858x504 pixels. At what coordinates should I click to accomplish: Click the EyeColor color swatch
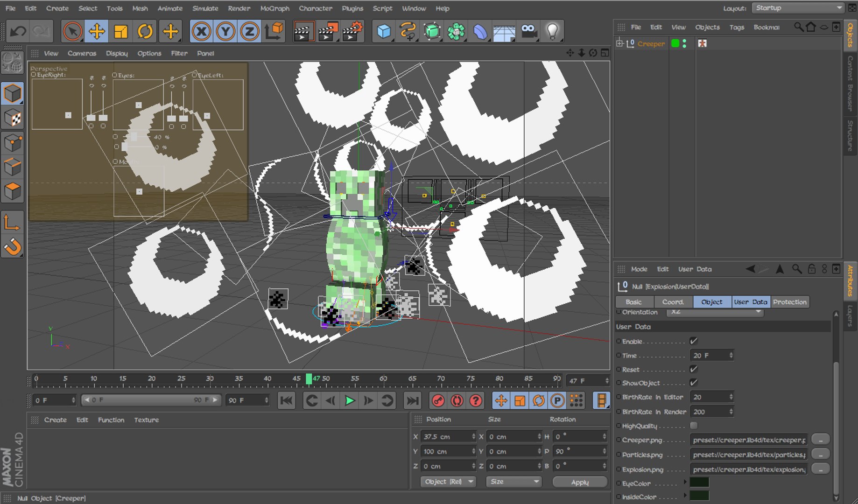pyautogui.click(x=699, y=483)
